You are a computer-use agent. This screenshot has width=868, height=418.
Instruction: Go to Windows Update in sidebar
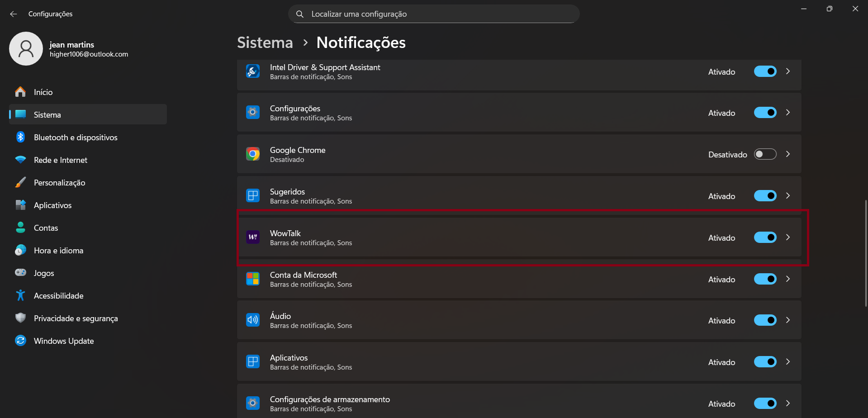[64, 341]
